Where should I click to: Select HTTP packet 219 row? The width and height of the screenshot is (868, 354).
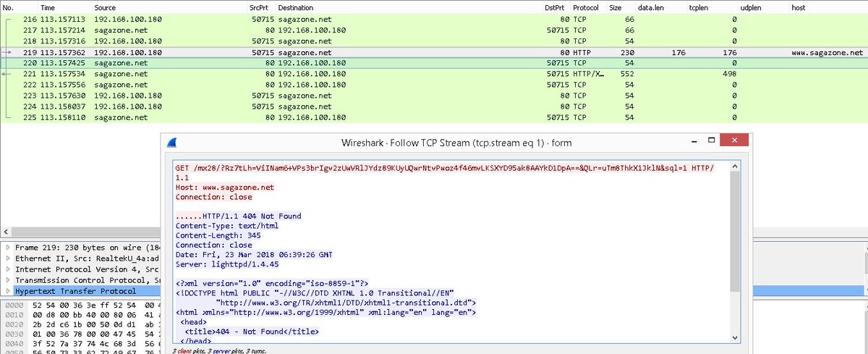coord(434,53)
